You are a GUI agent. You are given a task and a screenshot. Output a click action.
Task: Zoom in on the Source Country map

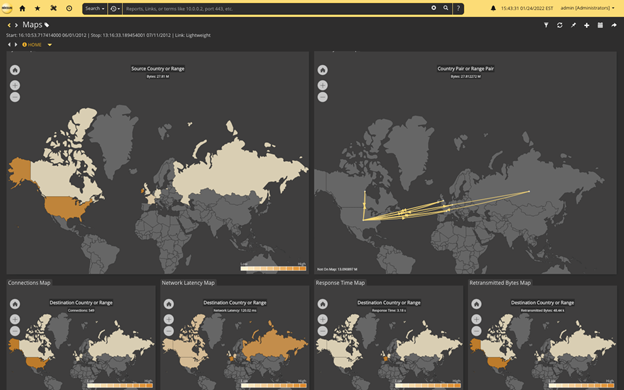(15, 85)
